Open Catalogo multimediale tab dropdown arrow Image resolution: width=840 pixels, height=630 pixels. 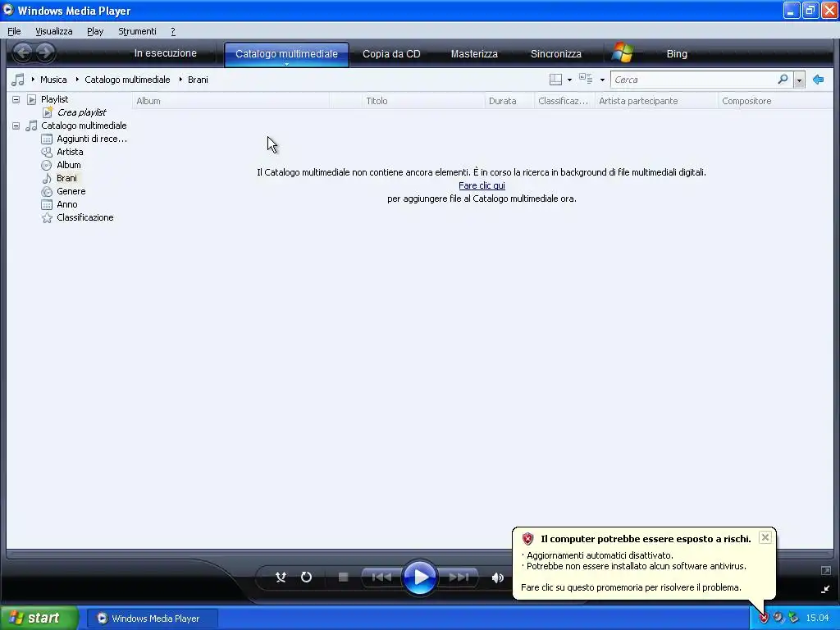tap(286, 64)
